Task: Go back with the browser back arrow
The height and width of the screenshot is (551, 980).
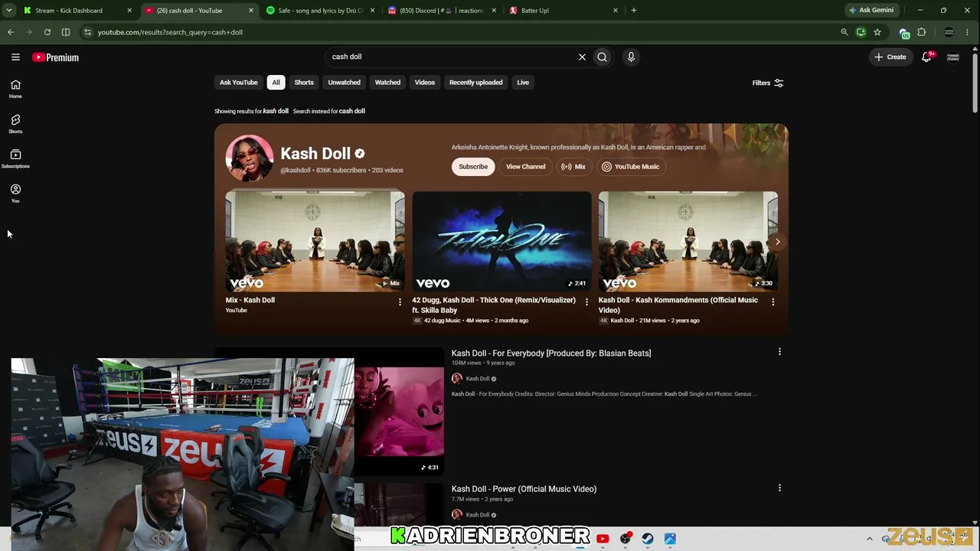Action: (11, 32)
